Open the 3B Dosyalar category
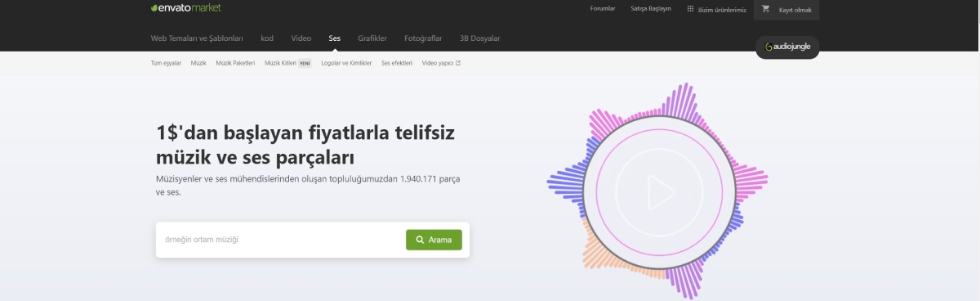This screenshot has height=301, width=980. [x=480, y=38]
